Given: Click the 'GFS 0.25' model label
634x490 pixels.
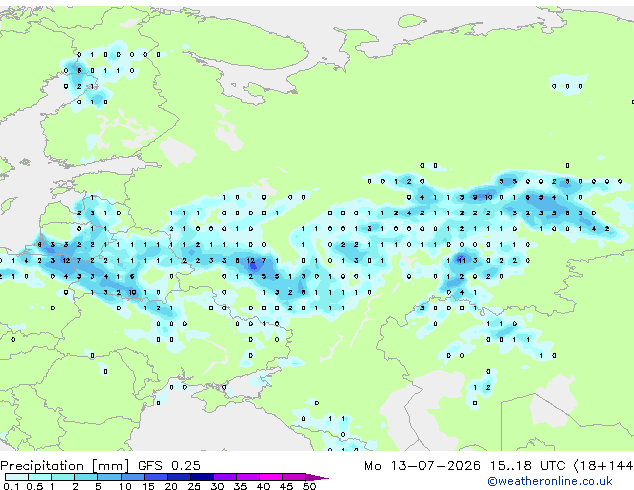Looking at the screenshot, I should (169, 466).
